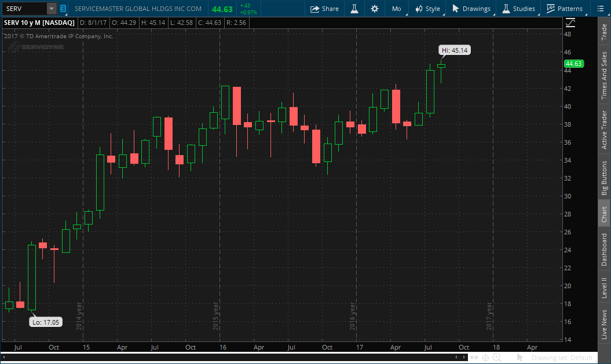This screenshot has height=364, width=611.
Task: Switch to the Trade sidebar tab
Action: point(604,31)
